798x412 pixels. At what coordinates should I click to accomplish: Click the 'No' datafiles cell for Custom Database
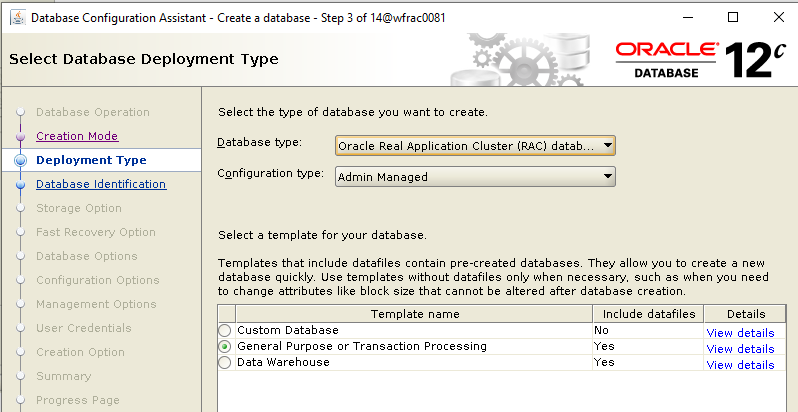click(648, 330)
